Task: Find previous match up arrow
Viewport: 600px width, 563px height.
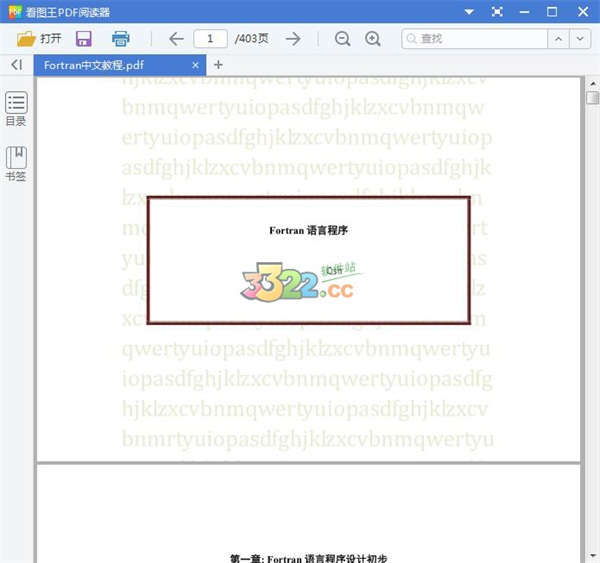Action: (x=558, y=39)
